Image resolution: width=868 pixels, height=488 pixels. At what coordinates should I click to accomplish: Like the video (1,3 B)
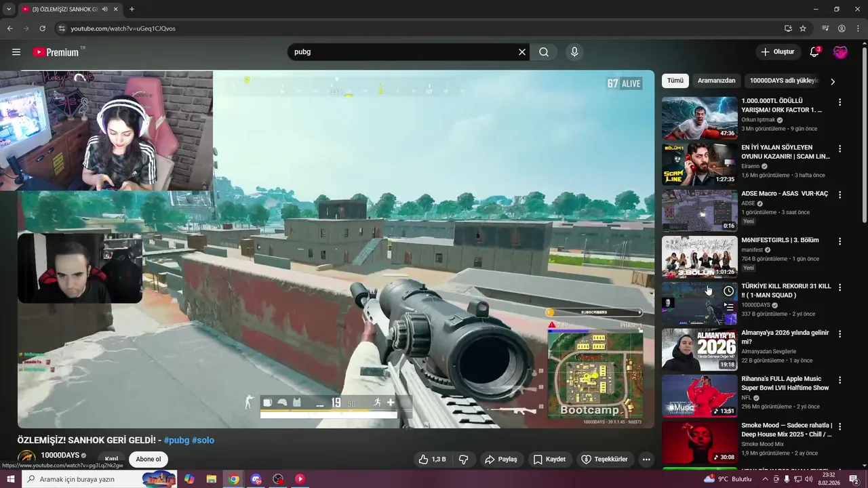(432, 459)
